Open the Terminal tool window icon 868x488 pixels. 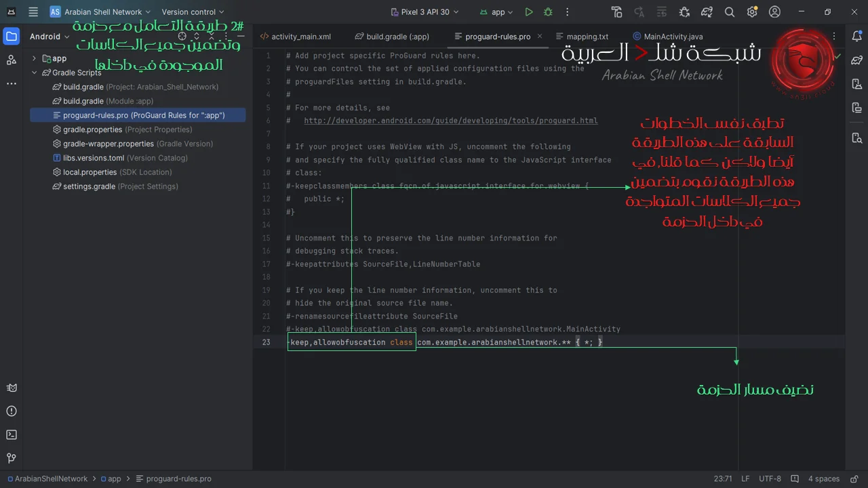tap(12, 435)
